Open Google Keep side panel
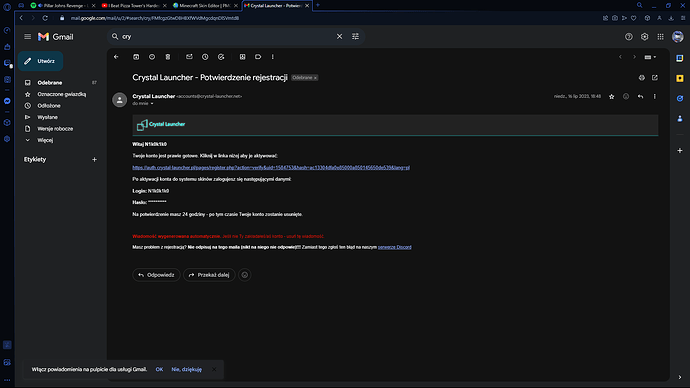 pos(680,78)
